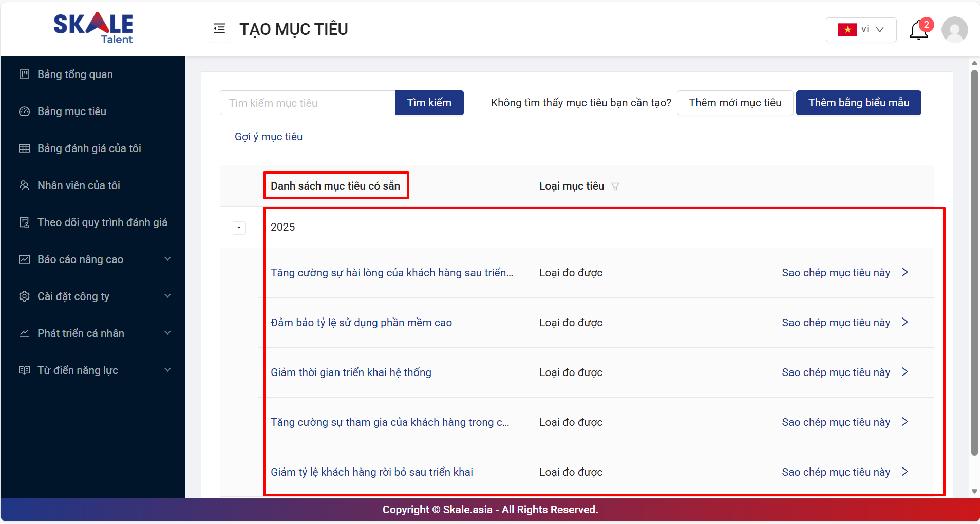Collapse the 2025 group row
The image size is (980, 524).
(x=239, y=228)
